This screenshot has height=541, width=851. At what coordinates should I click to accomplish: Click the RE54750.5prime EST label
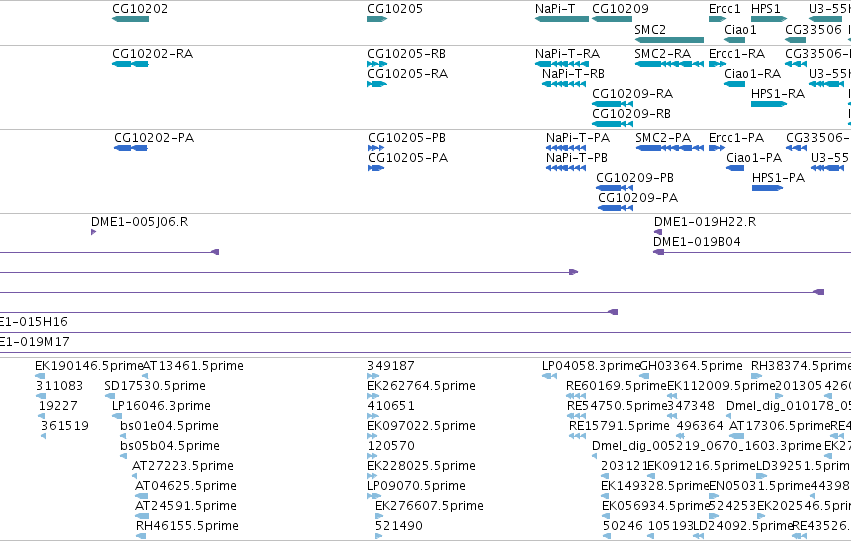coord(617,406)
